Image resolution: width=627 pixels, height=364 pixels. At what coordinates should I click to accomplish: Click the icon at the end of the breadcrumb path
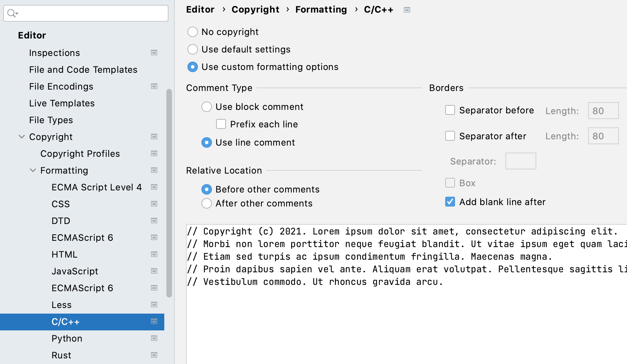(x=407, y=10)
